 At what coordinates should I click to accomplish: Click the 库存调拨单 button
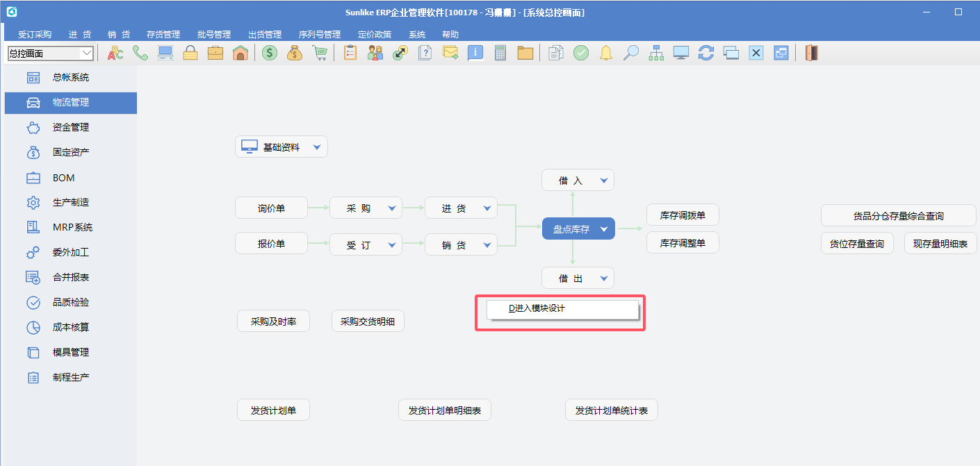point(683,215)
